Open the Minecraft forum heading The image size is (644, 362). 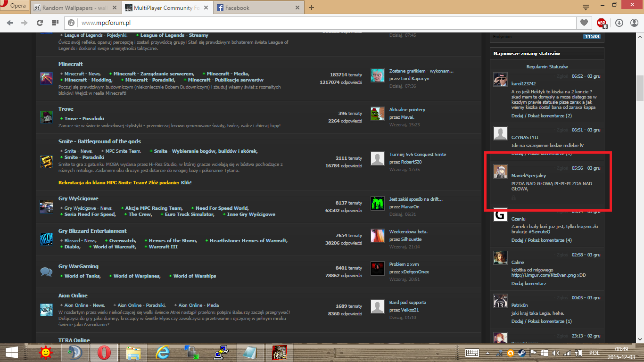tap(70, 64)
